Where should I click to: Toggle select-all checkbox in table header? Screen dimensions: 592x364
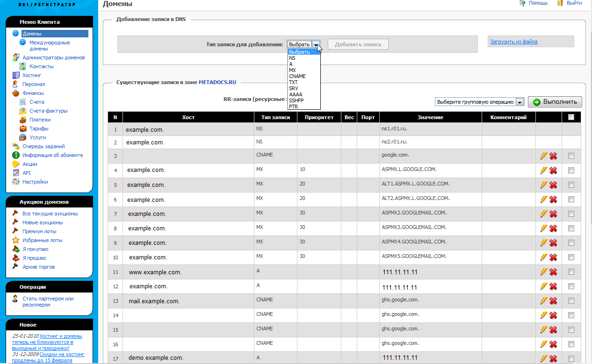pos(571,117)
